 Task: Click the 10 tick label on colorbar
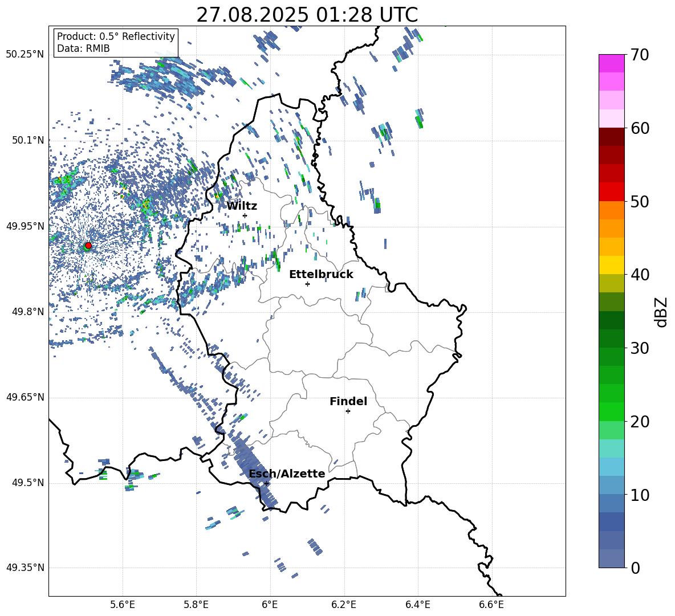click(x=639, y=495)
